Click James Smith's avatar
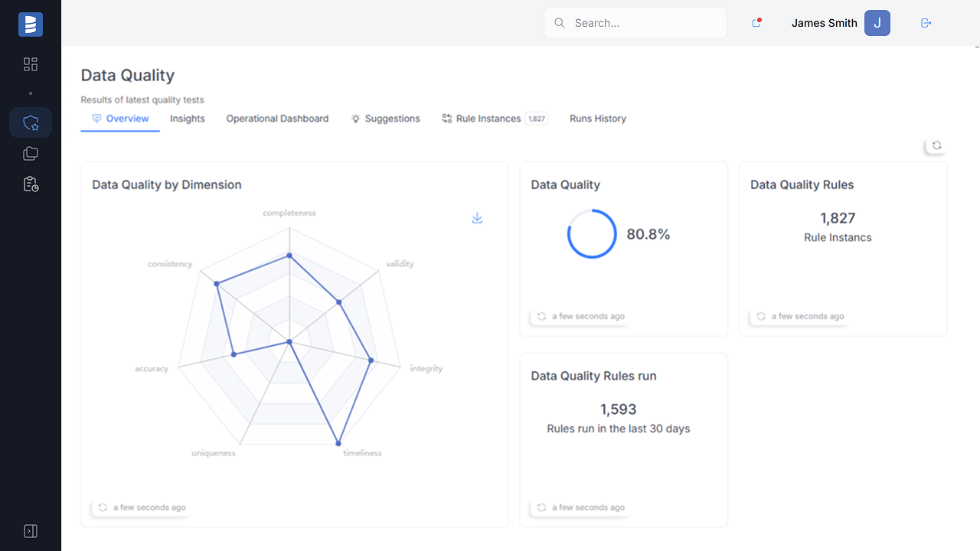This screenshot has height=551, width=980. pyautogui.click(x=877, y=23)
